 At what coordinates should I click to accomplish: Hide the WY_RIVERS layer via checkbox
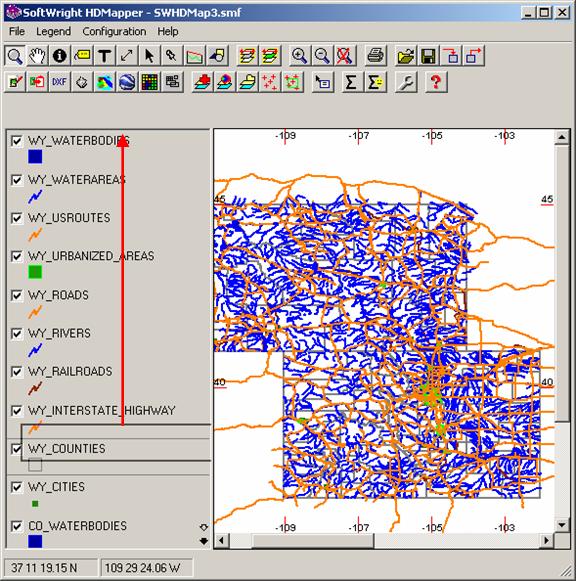[16, 333]
